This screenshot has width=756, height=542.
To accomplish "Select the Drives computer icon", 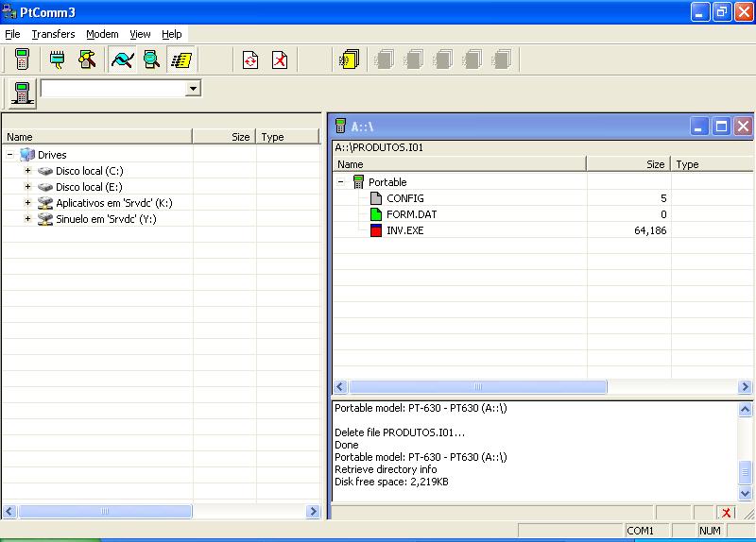I will 27,155.
